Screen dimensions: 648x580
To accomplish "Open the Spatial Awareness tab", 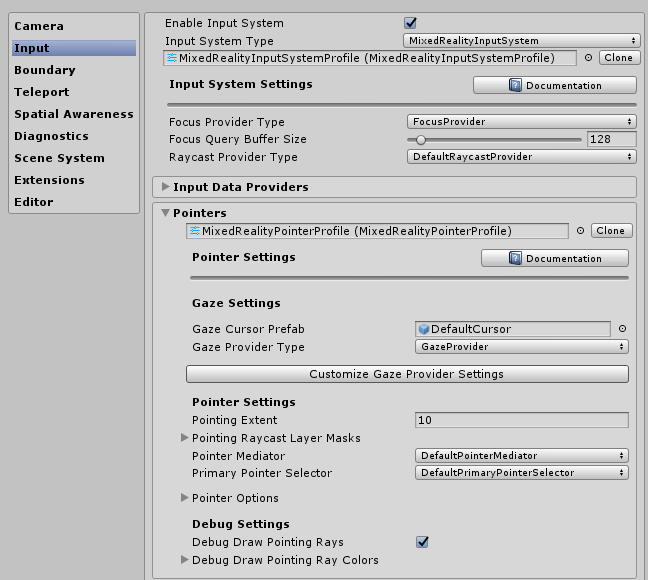I will click(x=74, y=114).
